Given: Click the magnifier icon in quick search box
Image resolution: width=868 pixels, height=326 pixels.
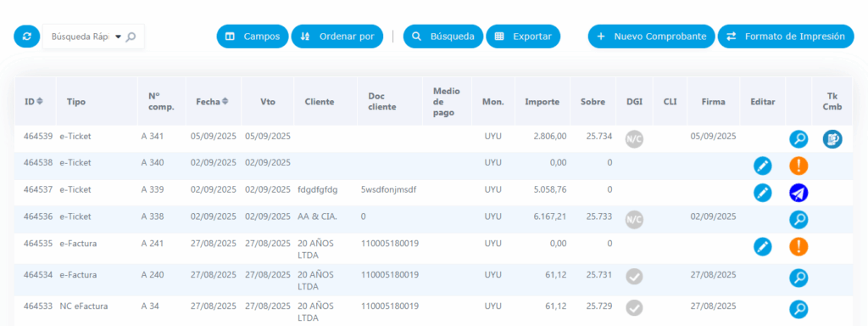Looking at the screenshot, I should [131, 37].
